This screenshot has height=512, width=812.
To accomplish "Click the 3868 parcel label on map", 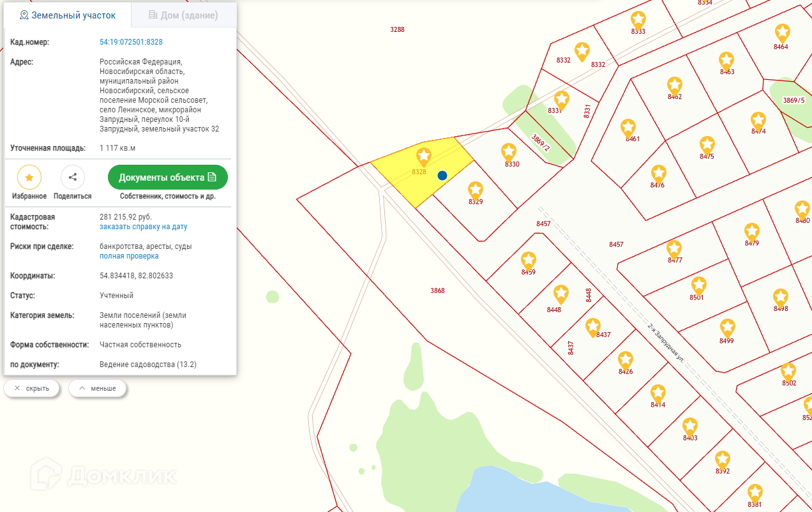I will 437,290.
